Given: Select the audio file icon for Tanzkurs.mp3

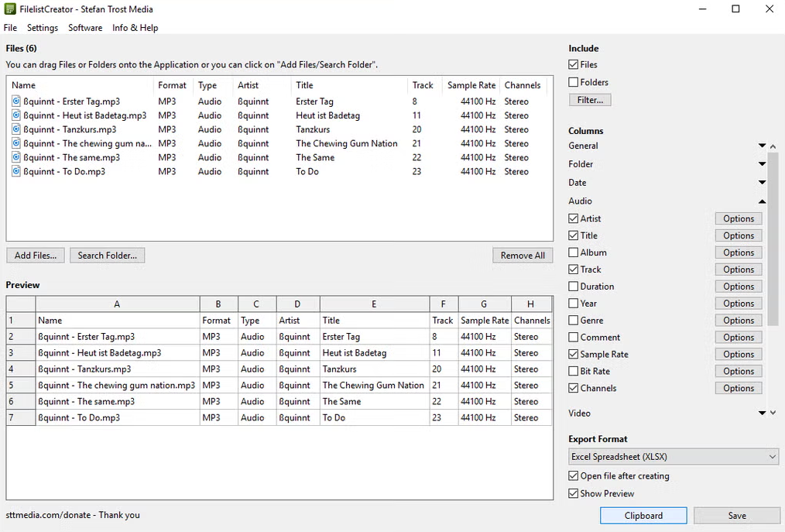Looking at the screenshot, I should (x=16, y=129).
